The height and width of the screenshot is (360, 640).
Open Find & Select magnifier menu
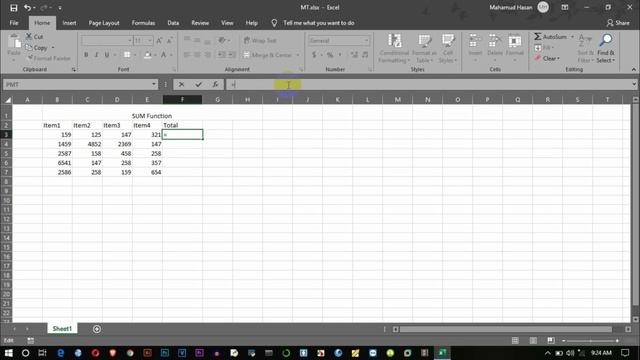(606, 49)
